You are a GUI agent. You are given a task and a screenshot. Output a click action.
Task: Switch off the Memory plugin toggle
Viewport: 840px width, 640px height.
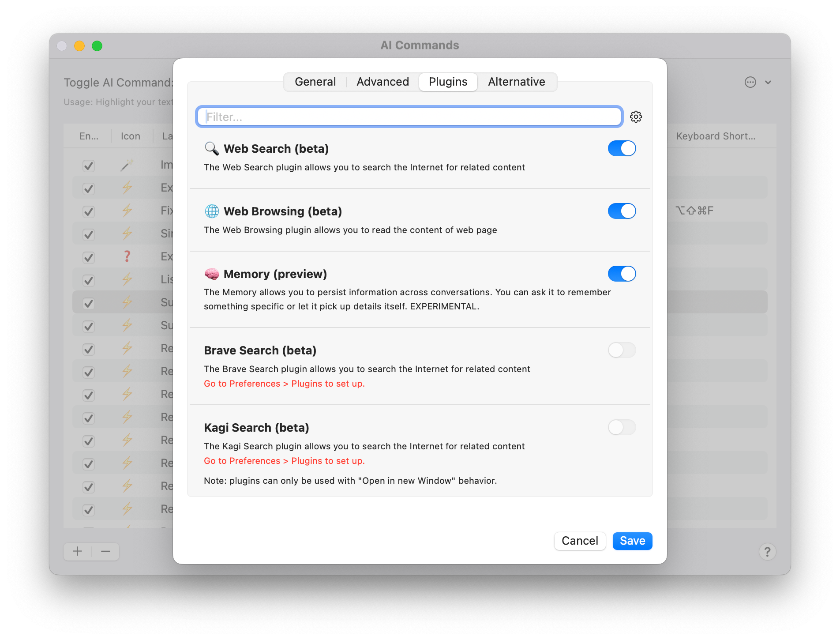(622, 274)
